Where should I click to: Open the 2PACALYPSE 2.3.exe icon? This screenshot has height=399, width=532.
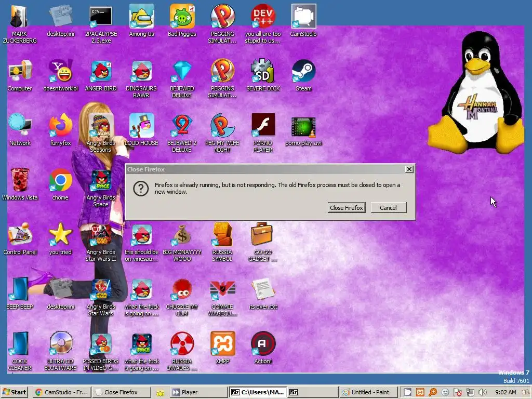click(x=101, y=24)
